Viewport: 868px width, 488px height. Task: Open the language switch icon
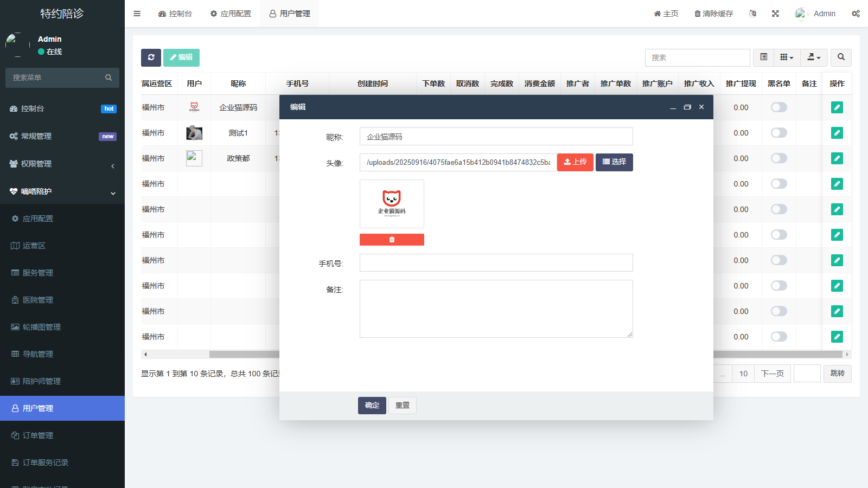tap(752, 14)
